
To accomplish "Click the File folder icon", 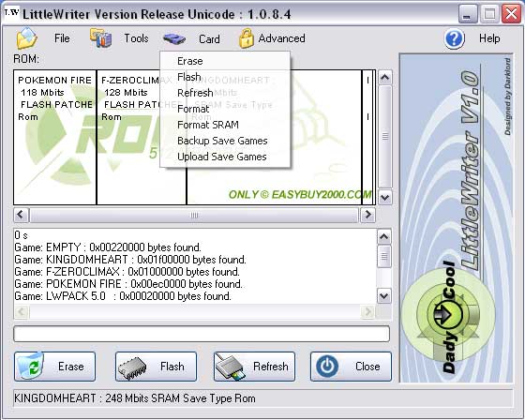I will (x=27, y=37).
